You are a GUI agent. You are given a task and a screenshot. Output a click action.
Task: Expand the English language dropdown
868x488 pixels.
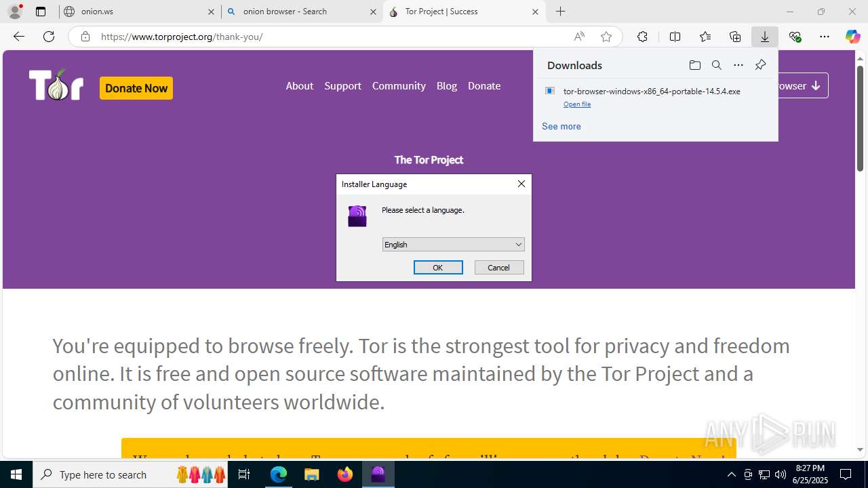pyautogui.click(x=453, y=245)
